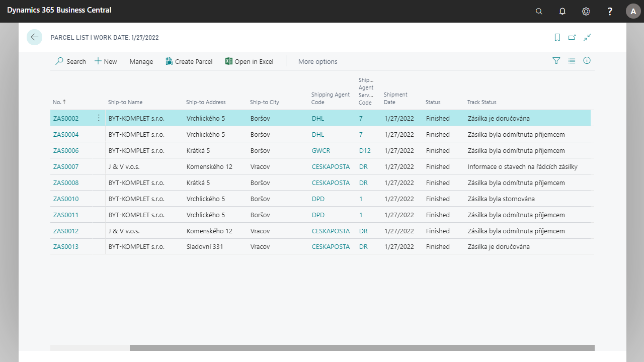644x362 pixels.
Task: Click the GWCR shipping agent code
Action: pyautogui.click(x=321, y=151)
